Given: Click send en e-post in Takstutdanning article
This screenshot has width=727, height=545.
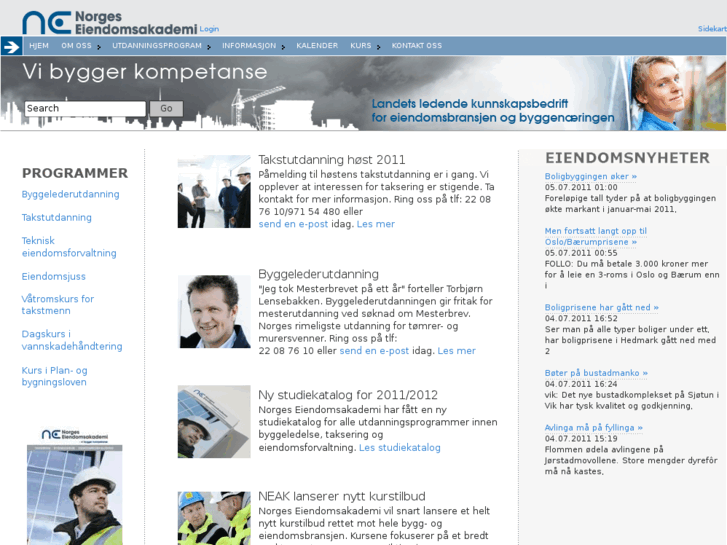Looking at the screenshot, I should tap(293, 224).
